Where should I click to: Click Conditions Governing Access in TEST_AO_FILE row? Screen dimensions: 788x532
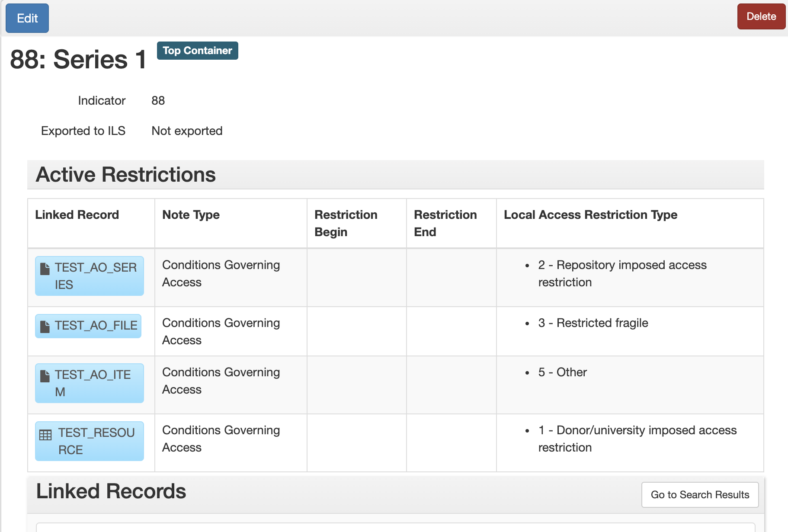click(221, 331)
